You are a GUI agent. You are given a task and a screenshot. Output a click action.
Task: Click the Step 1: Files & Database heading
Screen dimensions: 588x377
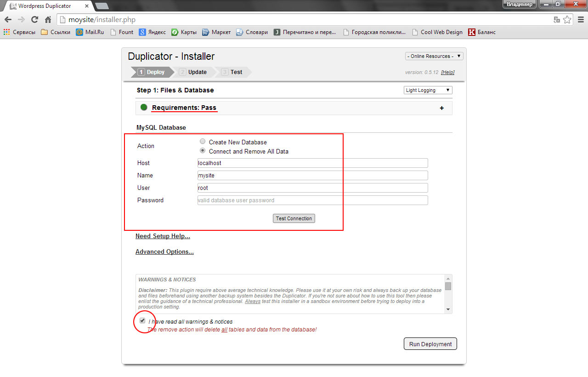(175, 90)
